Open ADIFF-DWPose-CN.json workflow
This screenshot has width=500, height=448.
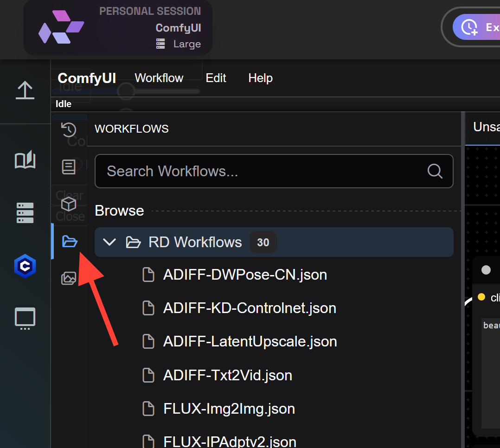tap(245, 275)
